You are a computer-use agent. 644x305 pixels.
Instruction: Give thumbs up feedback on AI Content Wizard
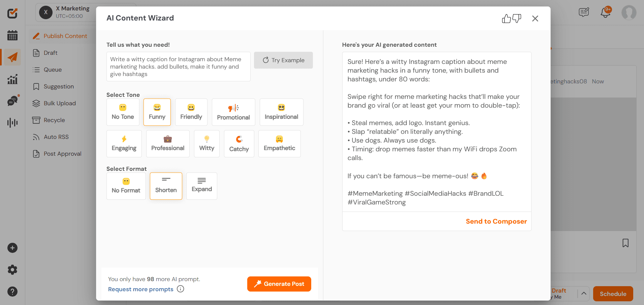click(506, 19)
